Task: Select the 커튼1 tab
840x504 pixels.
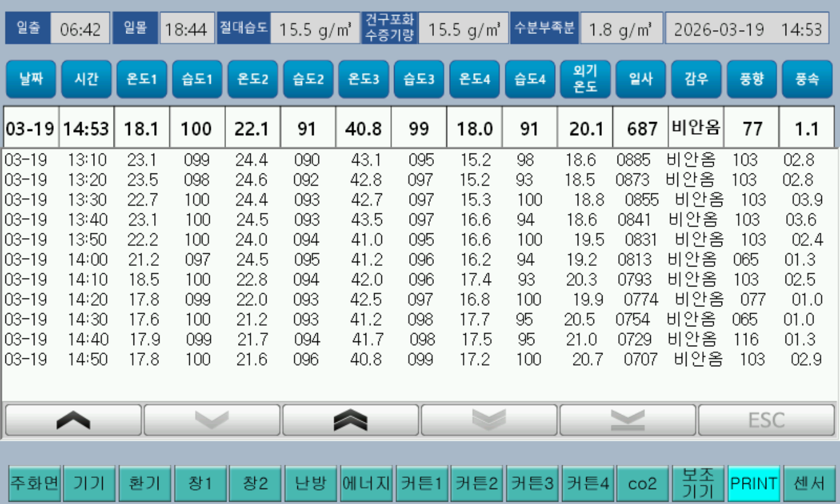Action: 422,483
